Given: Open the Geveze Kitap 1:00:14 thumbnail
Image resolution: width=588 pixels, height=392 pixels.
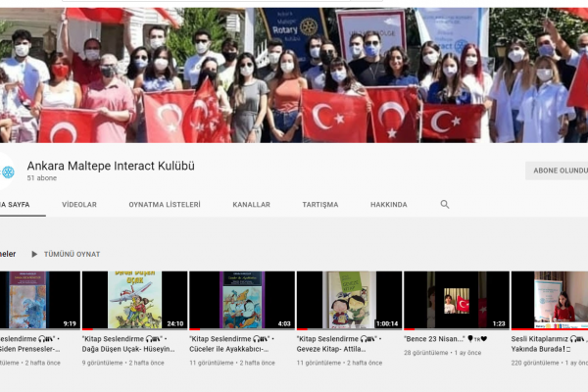Looking at the screenshot, I should [349, 300].
